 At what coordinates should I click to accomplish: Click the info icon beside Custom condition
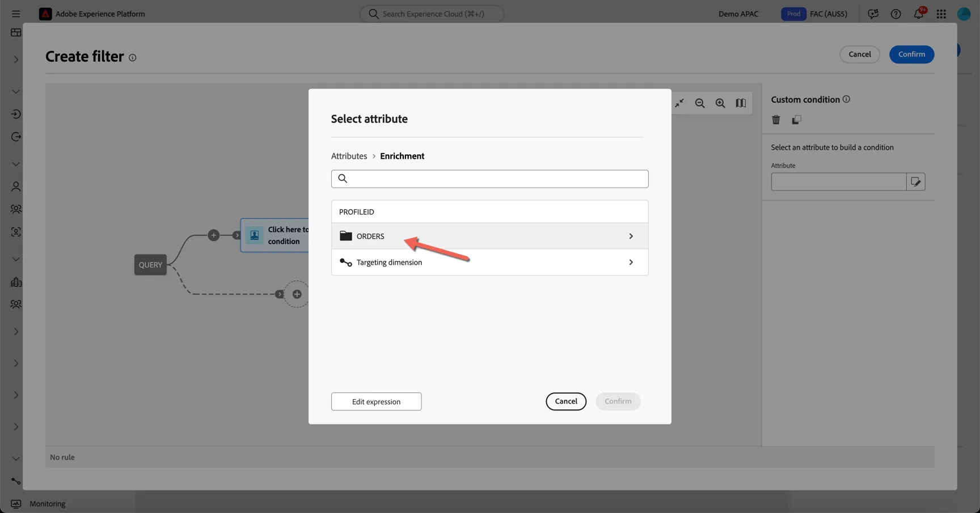[846, 99]
